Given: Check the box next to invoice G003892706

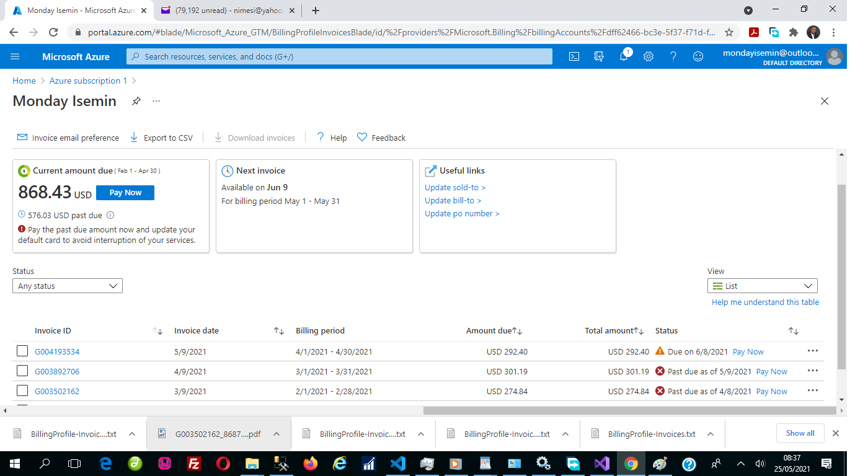Looking at the screenshot, I should pyautogui.click(x=22, y=371).
